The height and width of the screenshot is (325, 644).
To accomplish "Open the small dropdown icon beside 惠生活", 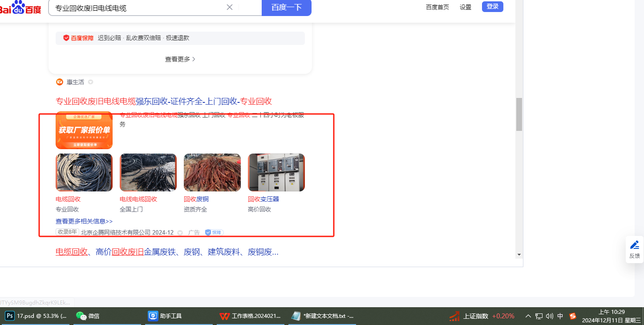I will 91,82.
